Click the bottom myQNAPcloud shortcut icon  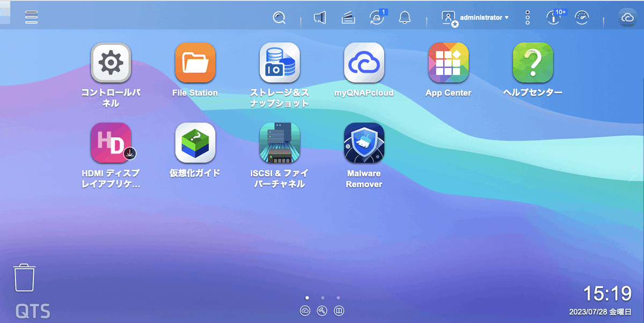[x=305, y=311]
